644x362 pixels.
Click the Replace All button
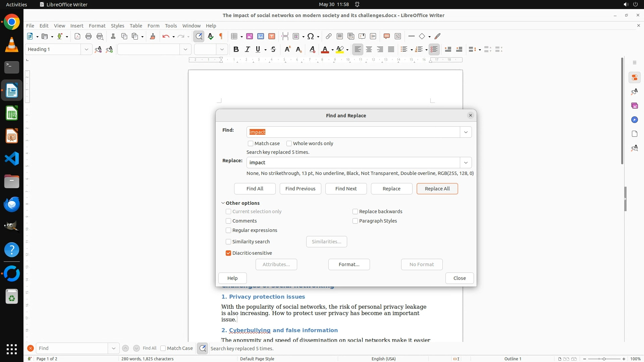(x=437, y=189)
